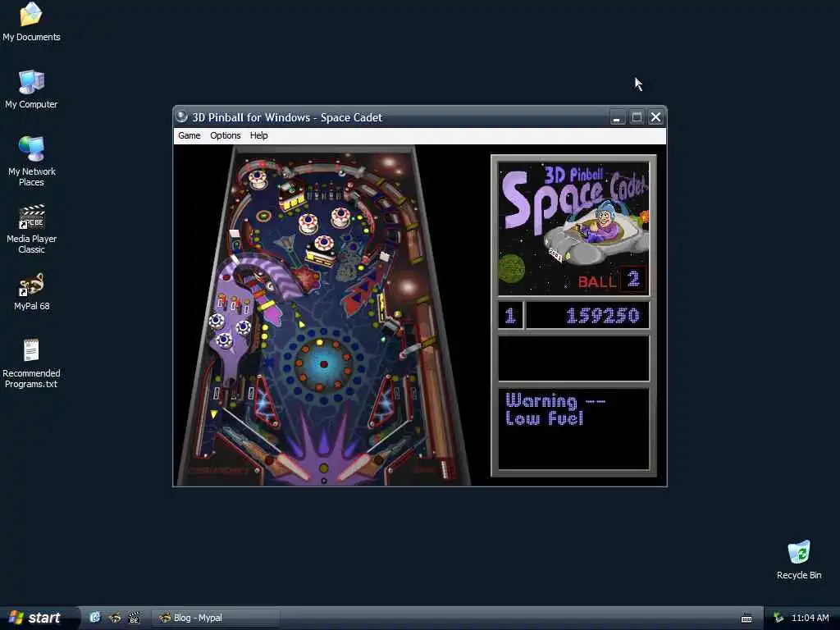840x630 pixels.
Task: Maximize the 3D Pinball window
Action: pos(637,117)
